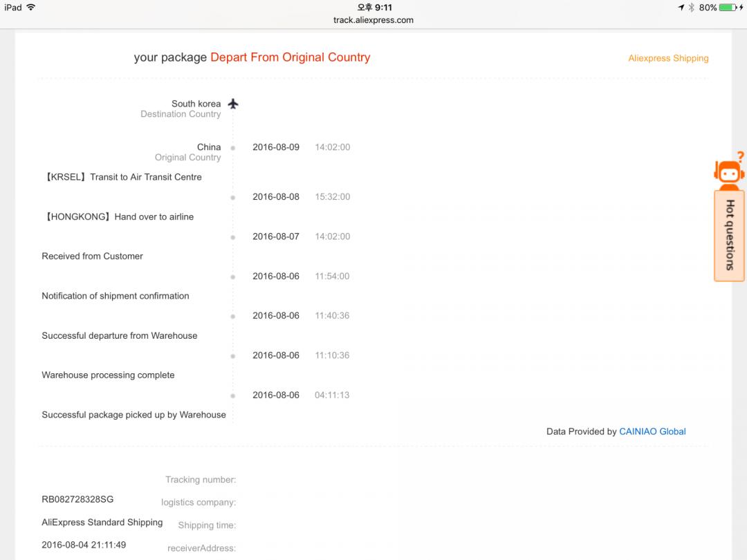Open the CAINIAO Global link

point(652,431)
